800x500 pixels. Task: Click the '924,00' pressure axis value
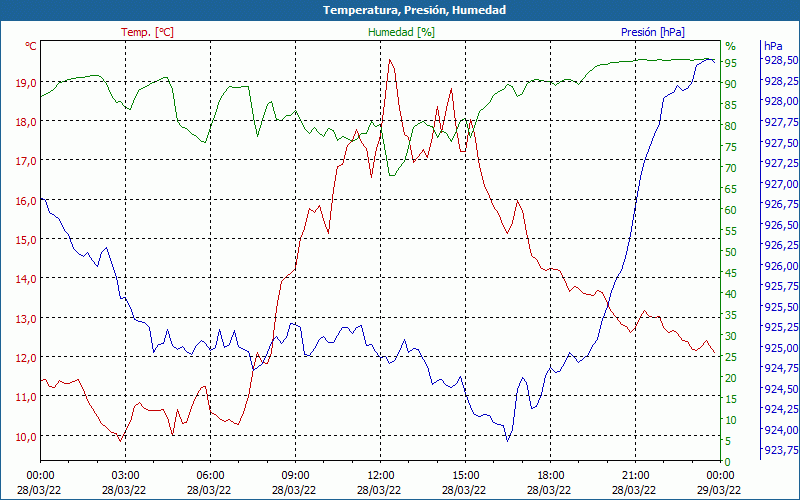click(781, 430)
